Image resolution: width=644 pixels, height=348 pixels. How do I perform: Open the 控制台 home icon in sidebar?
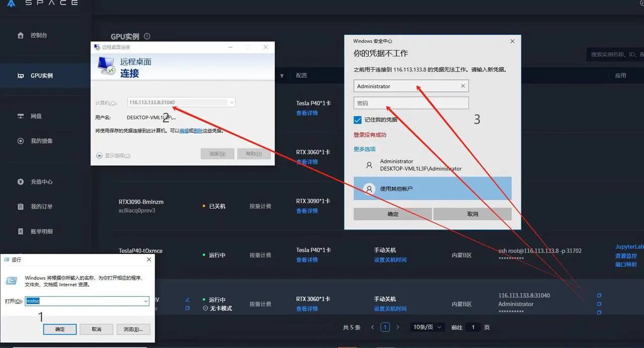coord(21,35)
